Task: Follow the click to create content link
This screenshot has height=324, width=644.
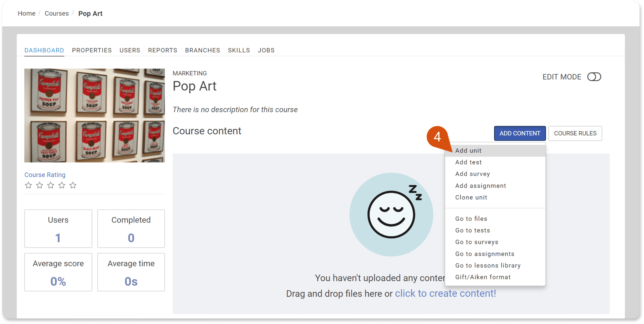Action: pyautogui.click(x=445, y=293)
